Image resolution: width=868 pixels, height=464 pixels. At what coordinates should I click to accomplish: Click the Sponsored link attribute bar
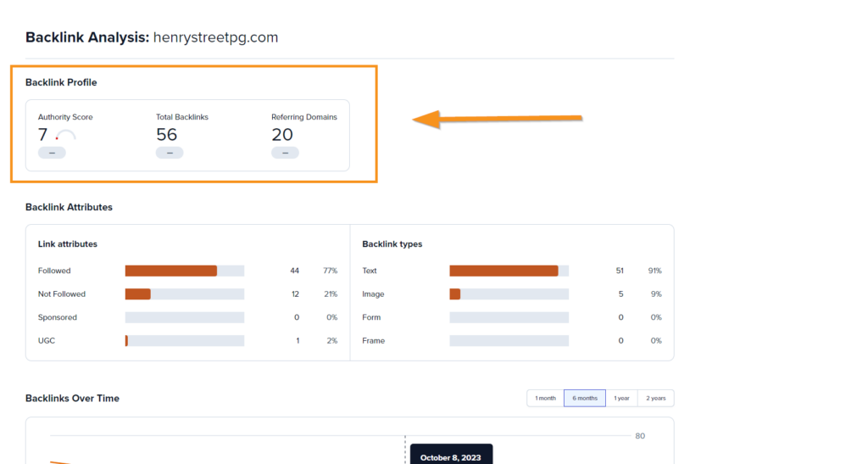[x=185, y=317]
